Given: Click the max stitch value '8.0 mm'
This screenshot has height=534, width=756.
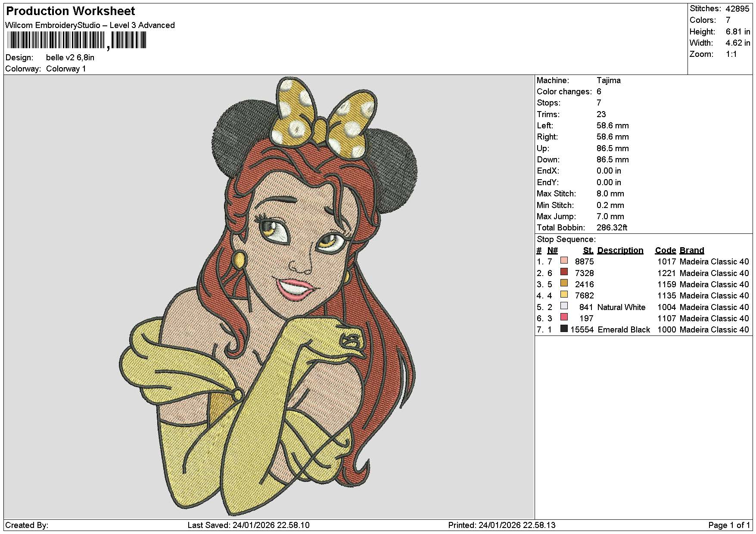Looking at the screenshot, I should coord(610,193).
